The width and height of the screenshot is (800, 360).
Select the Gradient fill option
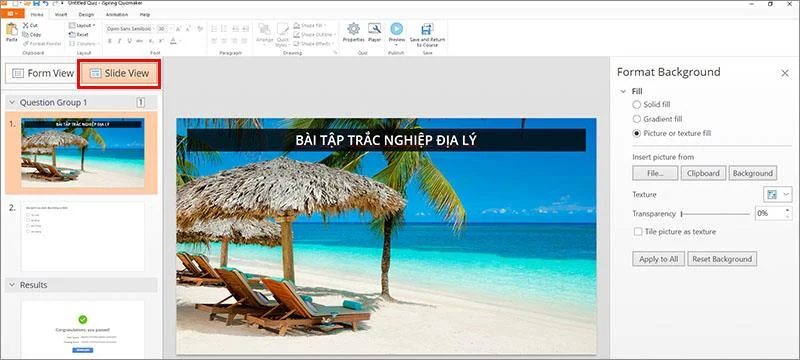(x=657, y=119)
